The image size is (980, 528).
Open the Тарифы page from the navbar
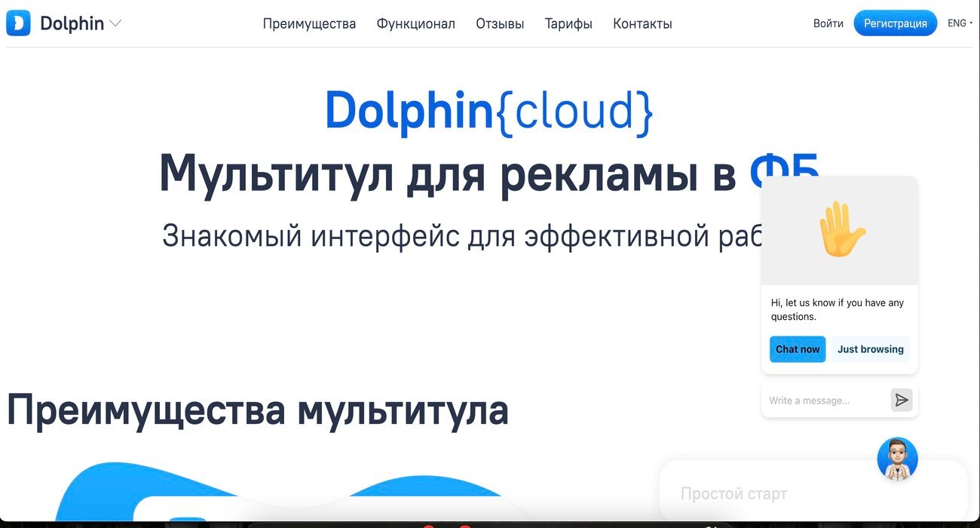click(x=568, y=23)
